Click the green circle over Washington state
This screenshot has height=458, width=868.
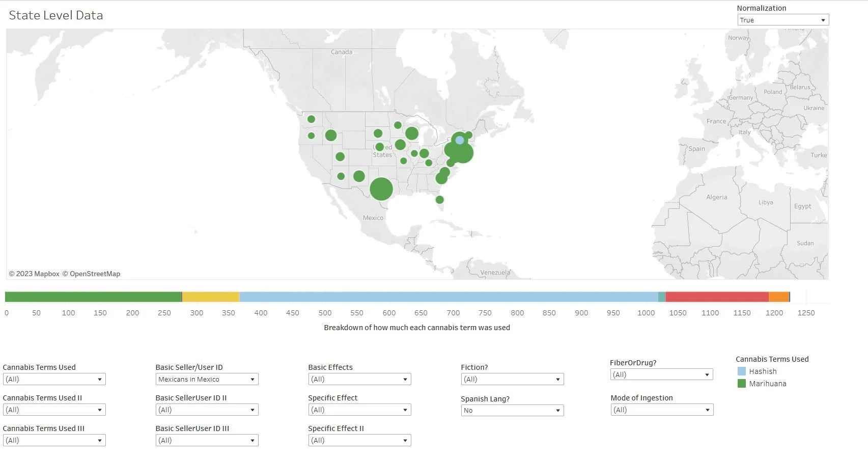pyautogui.click(x=311, y=119)
